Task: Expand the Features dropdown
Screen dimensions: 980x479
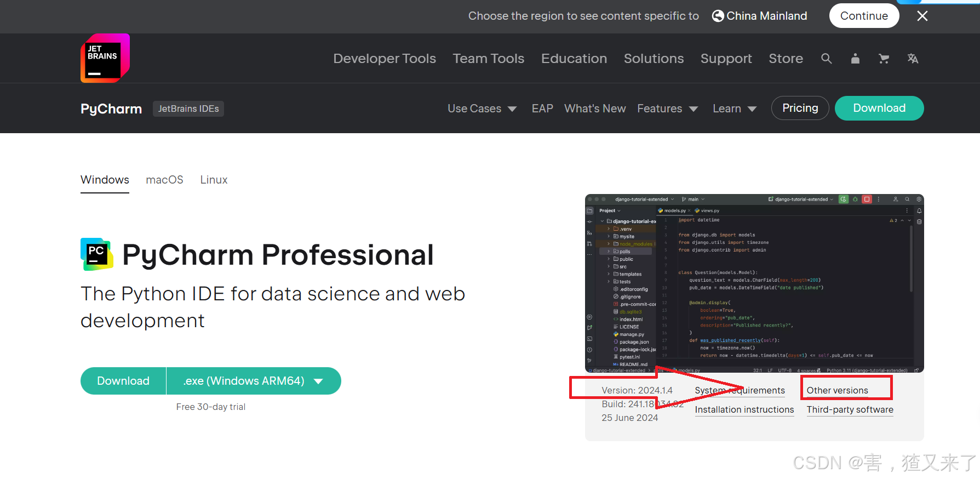Action: click(667, 109)
